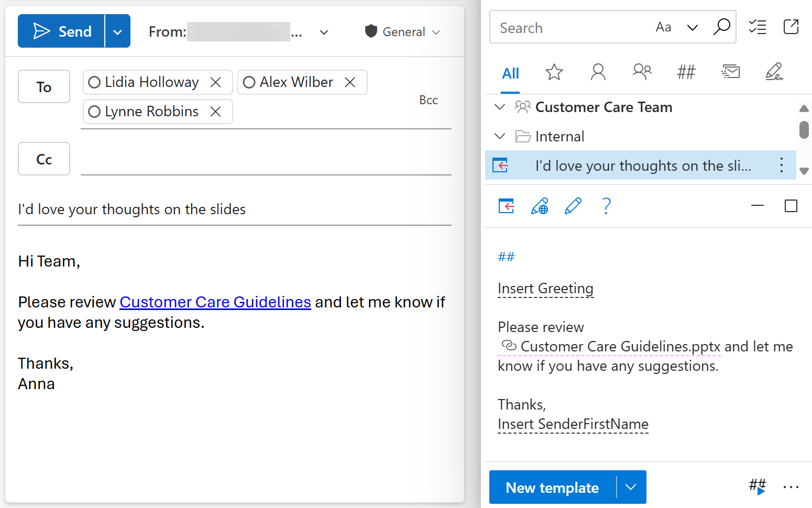Filter templates by the ## hashtag icon
The height and width of the screenshot is (508, 812).
tap(686, 73)
